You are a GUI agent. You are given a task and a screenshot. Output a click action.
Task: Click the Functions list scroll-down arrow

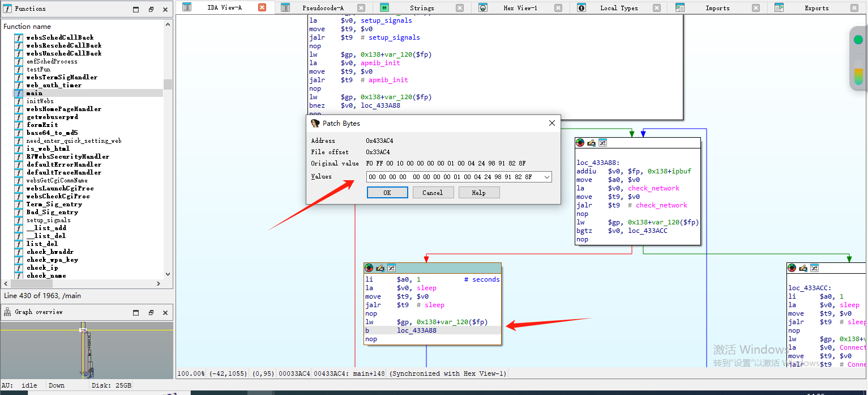[x=168, y=274]
